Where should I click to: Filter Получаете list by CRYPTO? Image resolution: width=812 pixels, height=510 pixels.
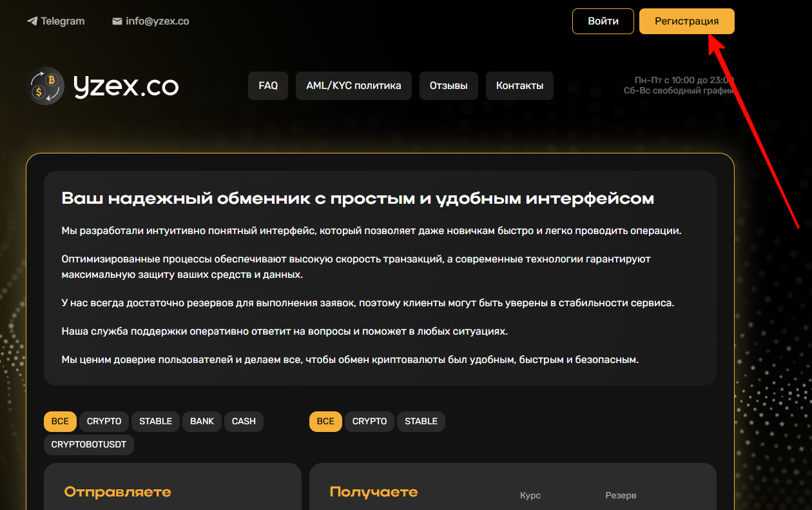[x=369, y=421]
